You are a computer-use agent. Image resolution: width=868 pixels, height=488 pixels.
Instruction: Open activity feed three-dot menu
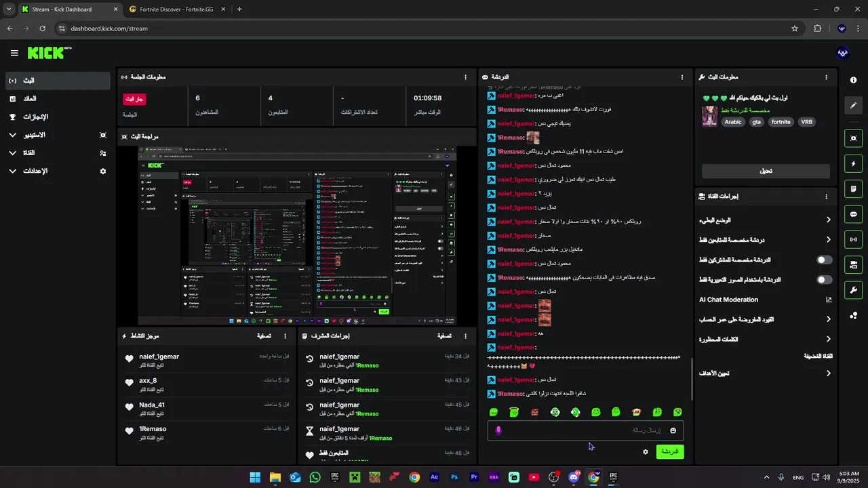click(285, 335)
